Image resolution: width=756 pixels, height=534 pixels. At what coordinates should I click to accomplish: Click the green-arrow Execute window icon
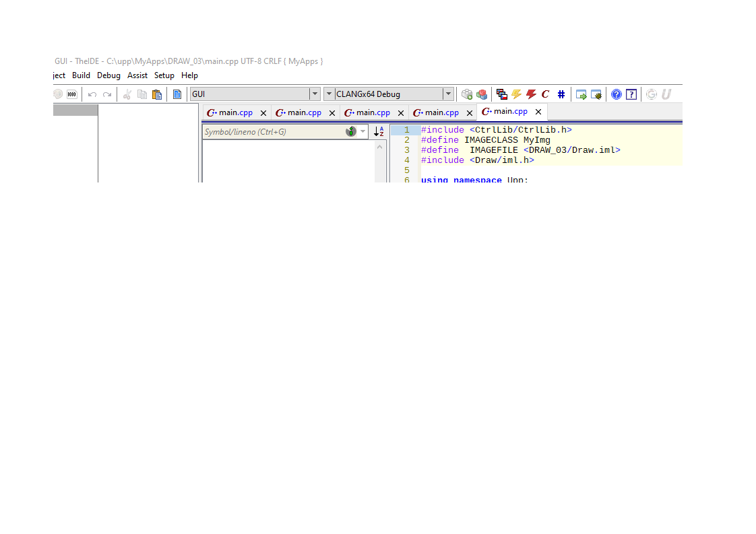tap(581, 94)
